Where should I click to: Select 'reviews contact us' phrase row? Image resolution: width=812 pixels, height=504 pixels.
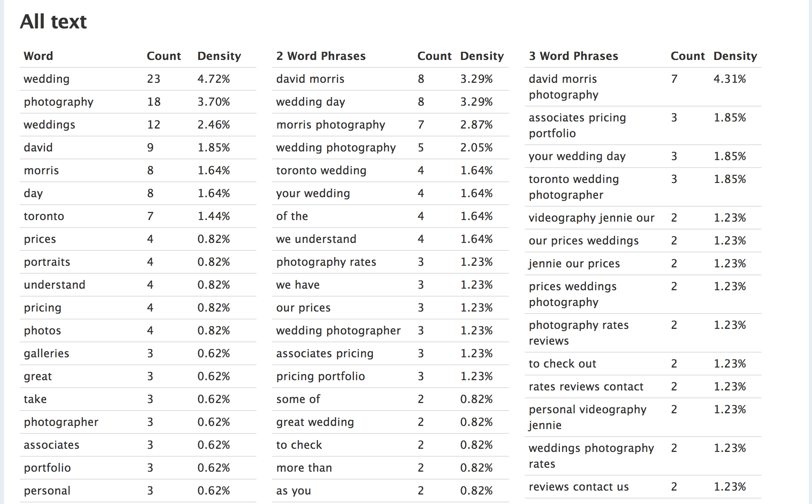tap(643, 487)
